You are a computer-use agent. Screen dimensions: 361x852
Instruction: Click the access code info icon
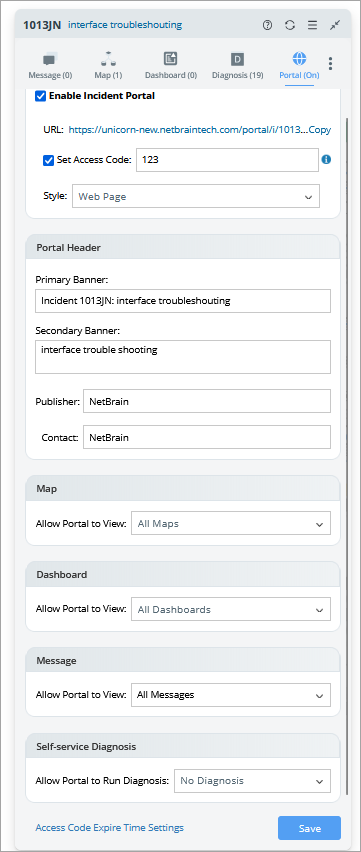(326, 160)
